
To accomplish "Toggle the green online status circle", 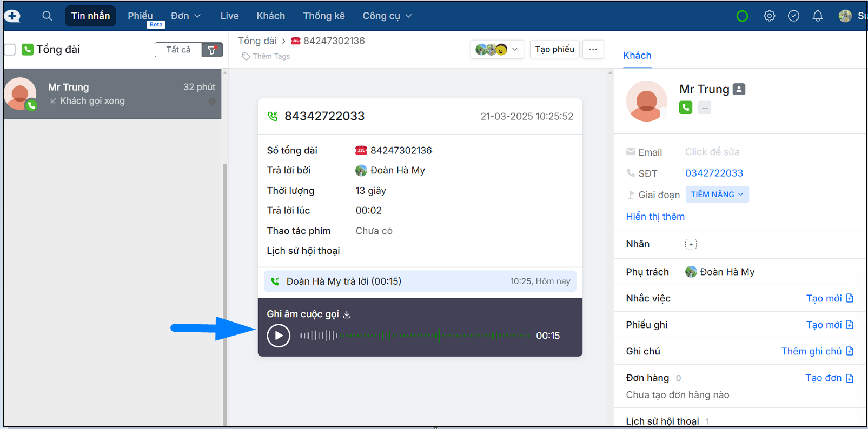I will (742, 16).
